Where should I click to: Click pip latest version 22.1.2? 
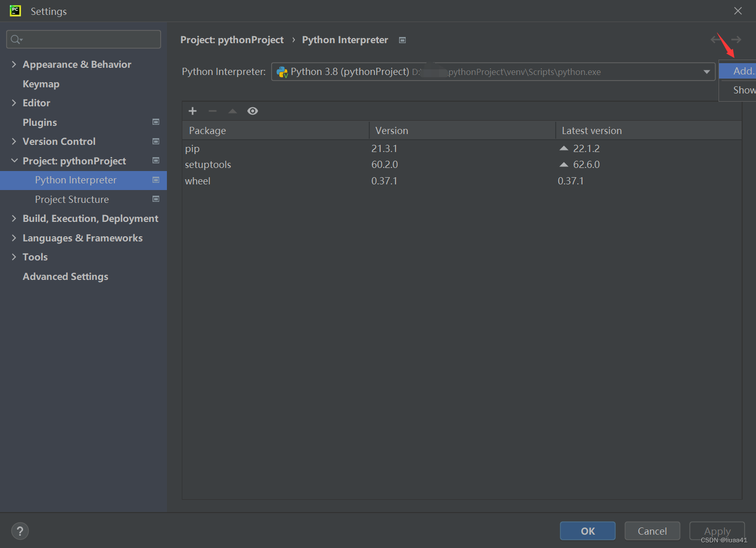tap(587, 148)
